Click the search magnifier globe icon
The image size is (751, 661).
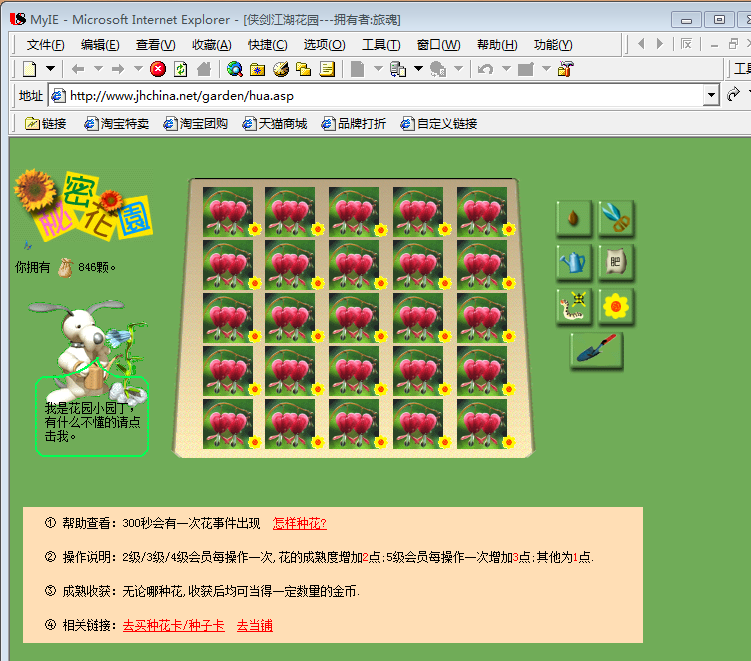coord(234,69)
